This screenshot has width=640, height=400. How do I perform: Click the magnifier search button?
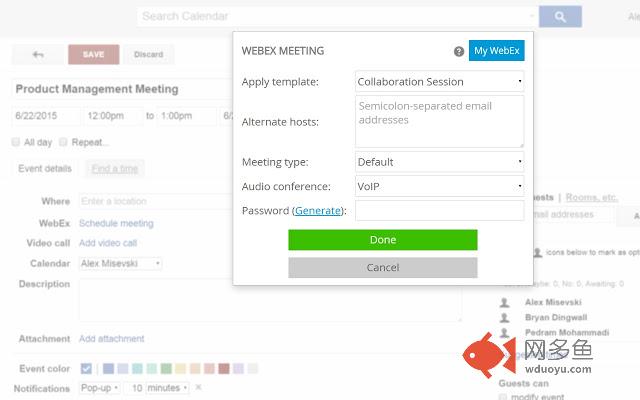[x=560, y=17]
